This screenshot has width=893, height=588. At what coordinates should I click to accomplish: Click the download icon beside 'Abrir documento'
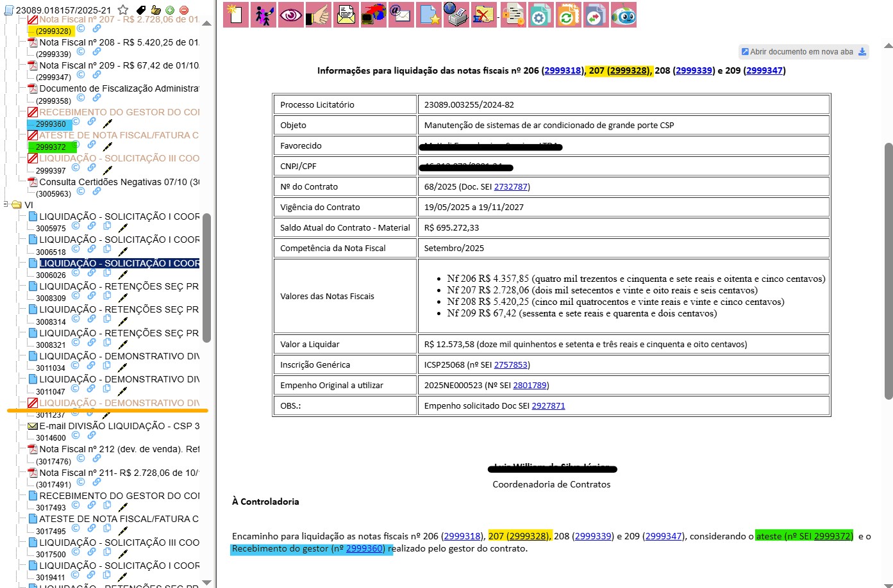coord(862,52)
